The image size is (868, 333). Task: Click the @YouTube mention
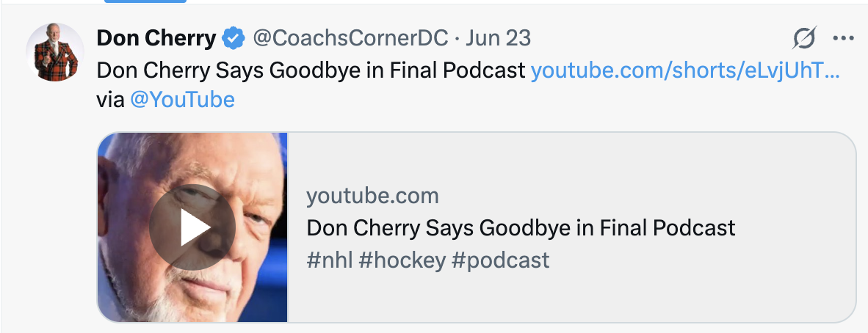182,99
